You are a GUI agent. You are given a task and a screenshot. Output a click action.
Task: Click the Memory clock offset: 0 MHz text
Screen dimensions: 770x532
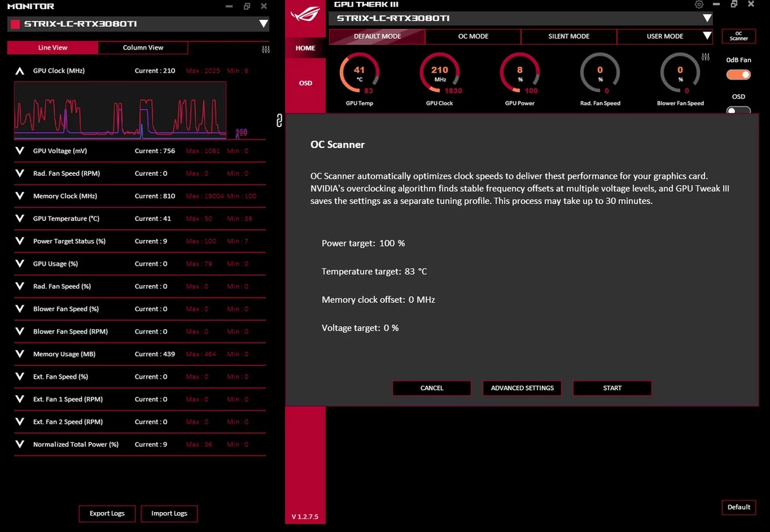(x=378, y=300)
